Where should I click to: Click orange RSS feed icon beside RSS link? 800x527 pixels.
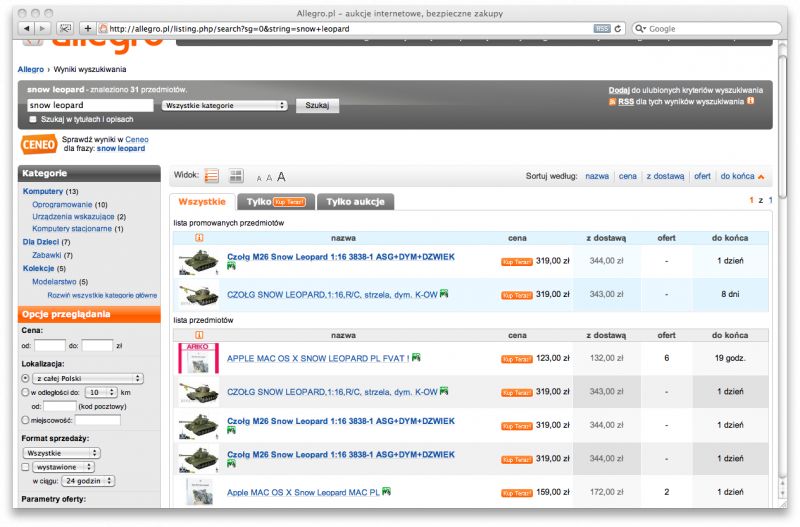pos(612,102)
